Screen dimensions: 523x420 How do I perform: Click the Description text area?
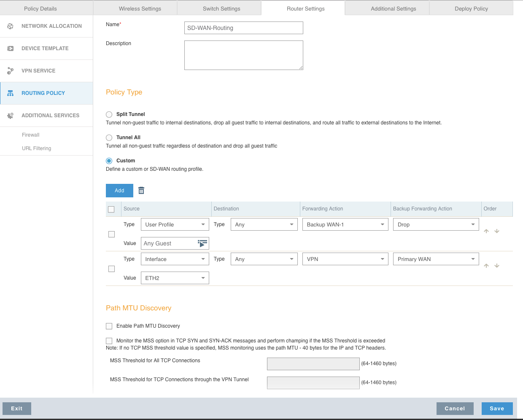pos(243,55)
